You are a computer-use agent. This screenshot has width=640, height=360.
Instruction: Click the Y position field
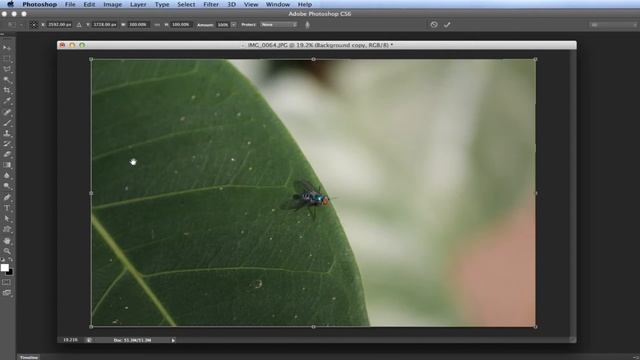[104, 25]
